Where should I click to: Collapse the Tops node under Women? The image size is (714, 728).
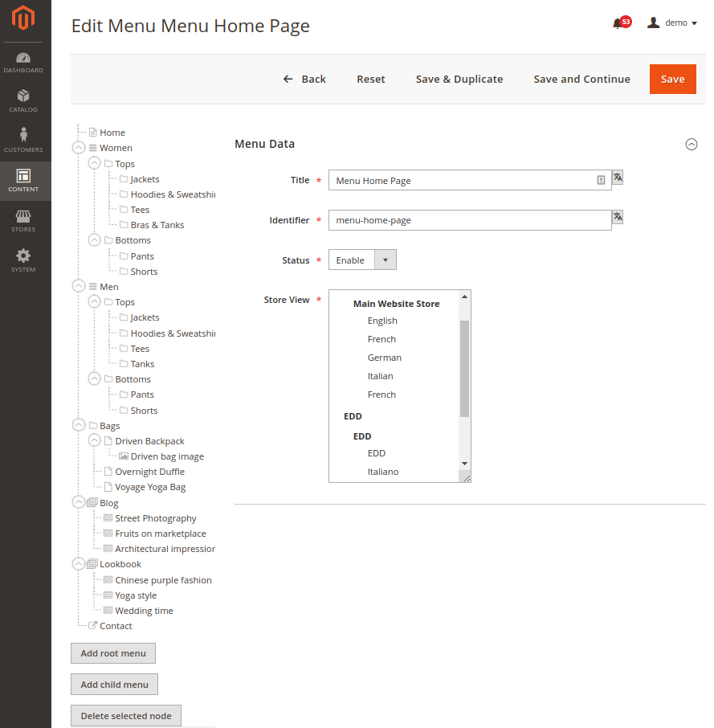point(94,163)
